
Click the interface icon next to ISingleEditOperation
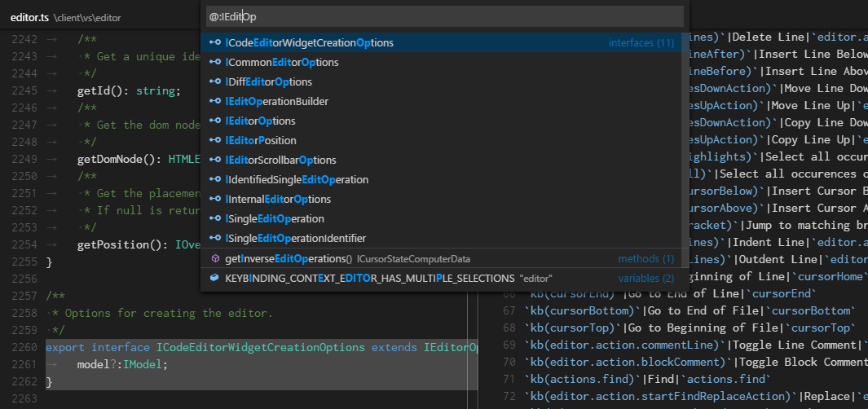tap(215, 219)
